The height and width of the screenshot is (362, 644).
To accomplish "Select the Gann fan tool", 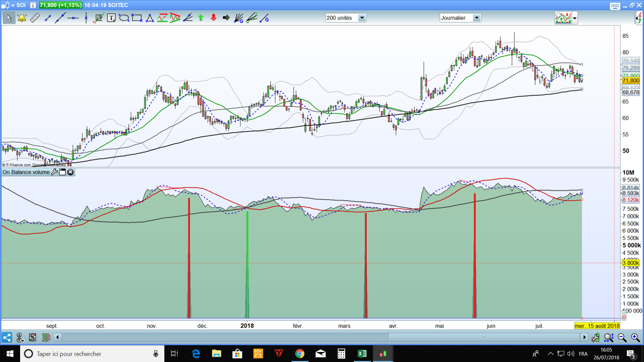I will (239, 18).
